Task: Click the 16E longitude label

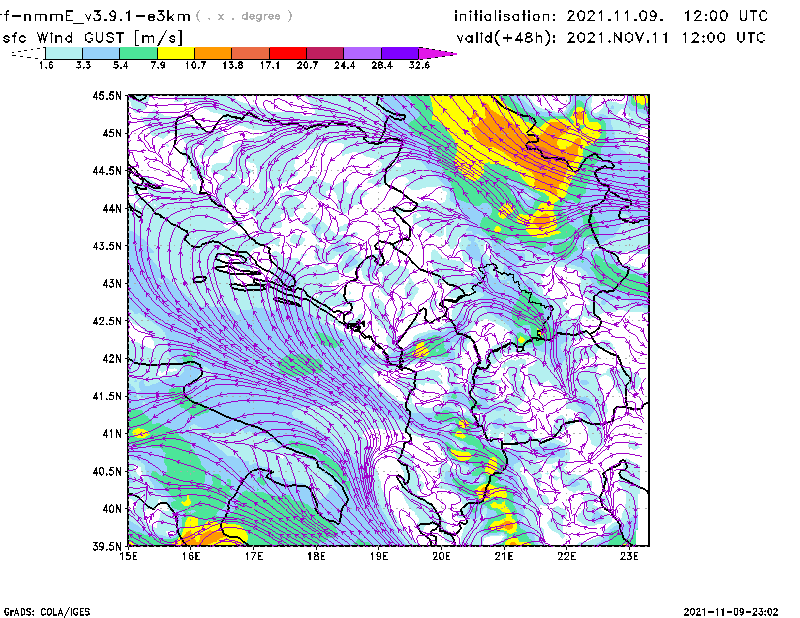Action: 191,556
